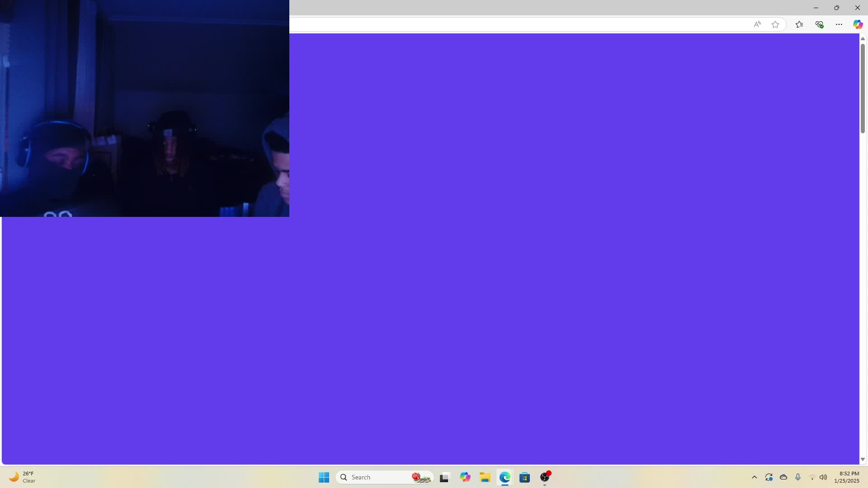
Task: Click the taskbar Search box
Action: [x=385, y=477]
